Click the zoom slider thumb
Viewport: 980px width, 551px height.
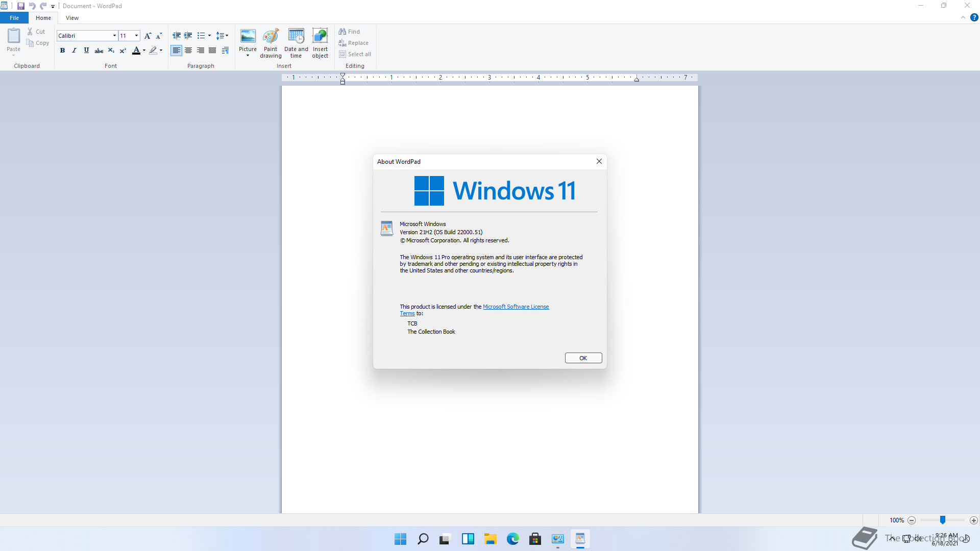943,520
